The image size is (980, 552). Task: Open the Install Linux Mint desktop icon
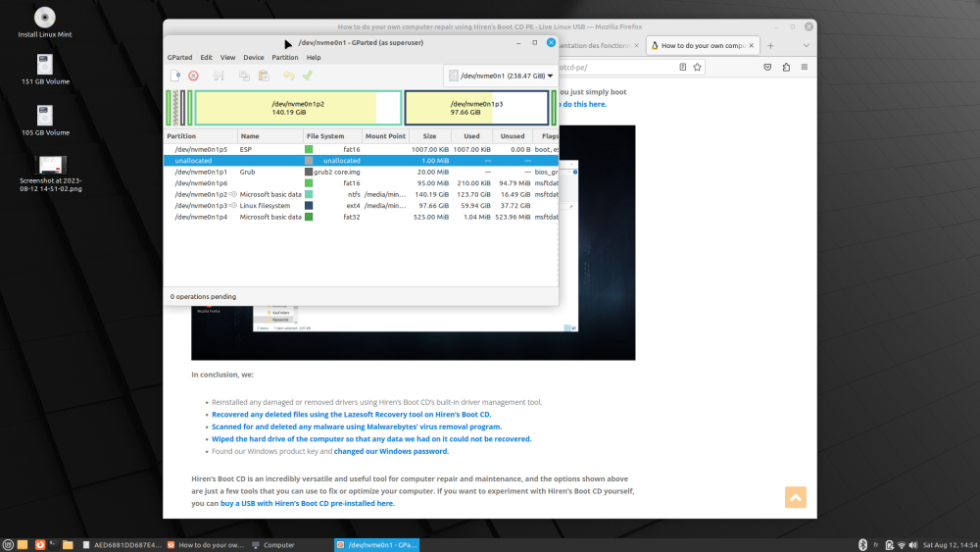click(x=45, y=23)
